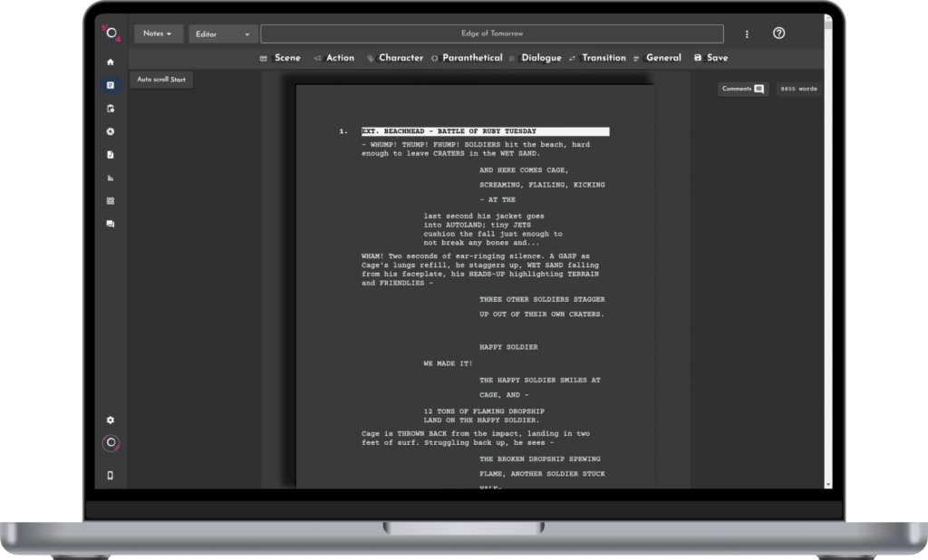
Task: Save the script with the Save button
Action: (710, 58)
